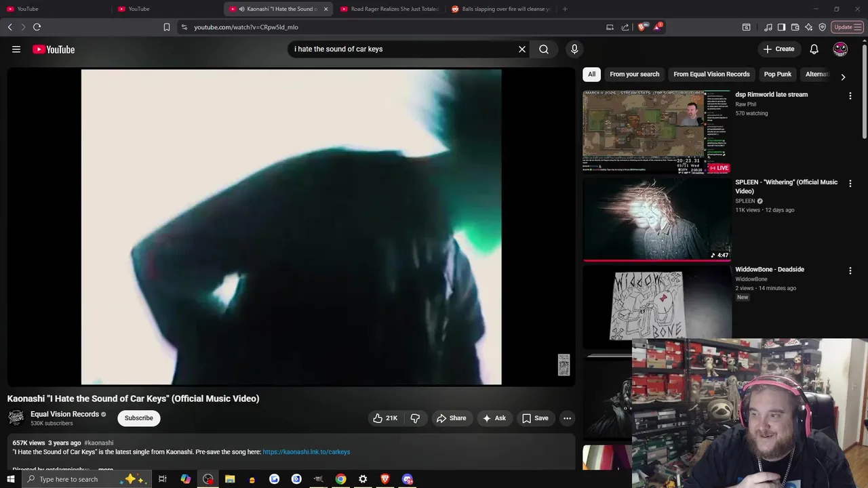This screenshot has height=488, width=868.
Task: Click the Ask button
Action: [494, 418]
